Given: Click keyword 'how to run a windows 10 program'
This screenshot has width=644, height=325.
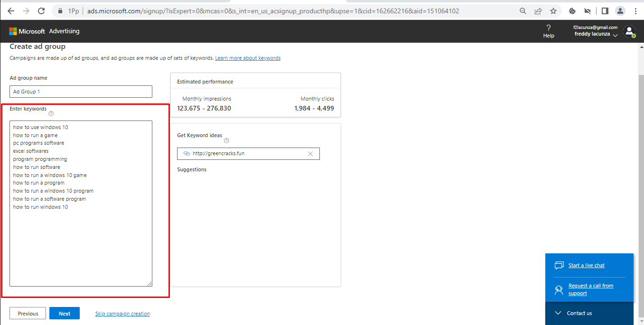Looking at the screenshot, I should (x=53, y=191).
